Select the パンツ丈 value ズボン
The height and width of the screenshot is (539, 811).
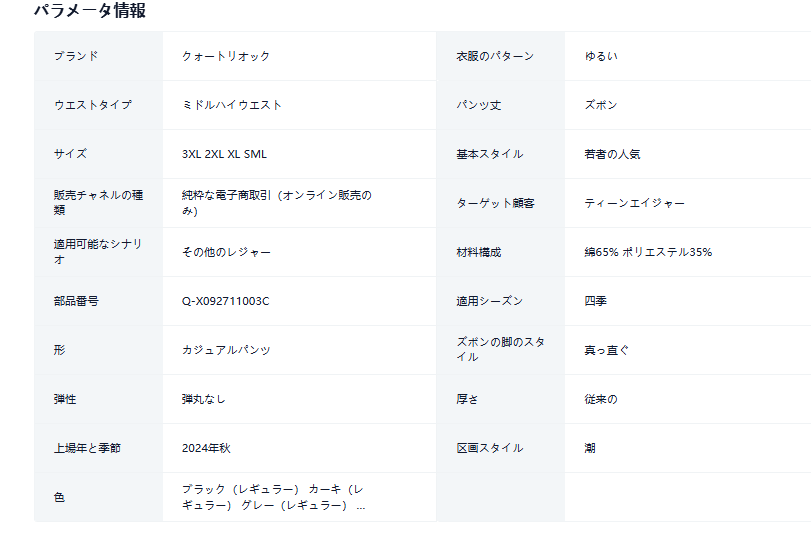601,105
